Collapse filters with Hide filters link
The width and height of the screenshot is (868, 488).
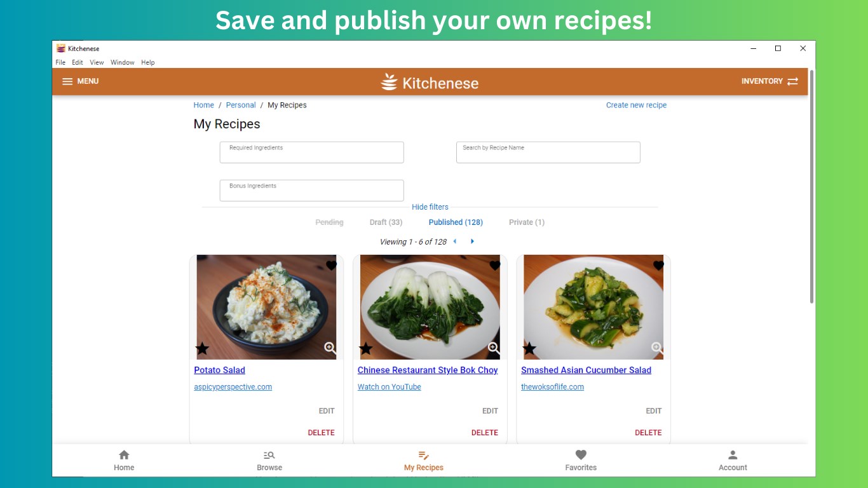point(430,207)
